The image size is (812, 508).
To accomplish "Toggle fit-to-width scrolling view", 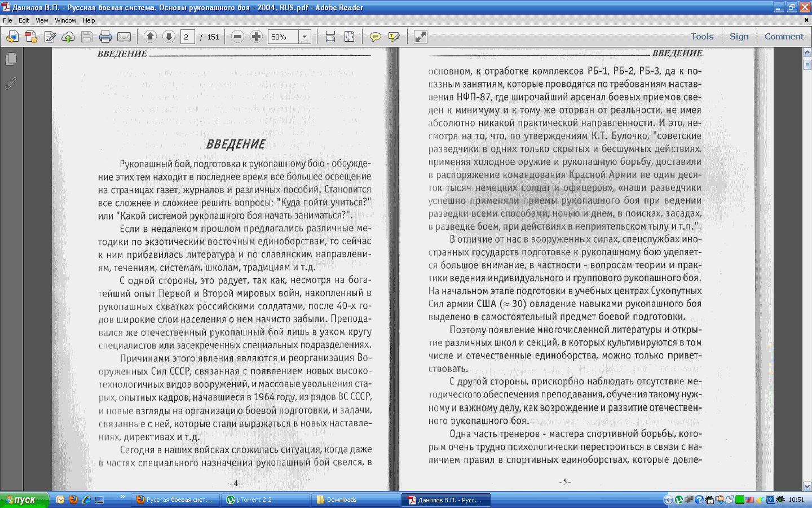I will tap(330, 37).
